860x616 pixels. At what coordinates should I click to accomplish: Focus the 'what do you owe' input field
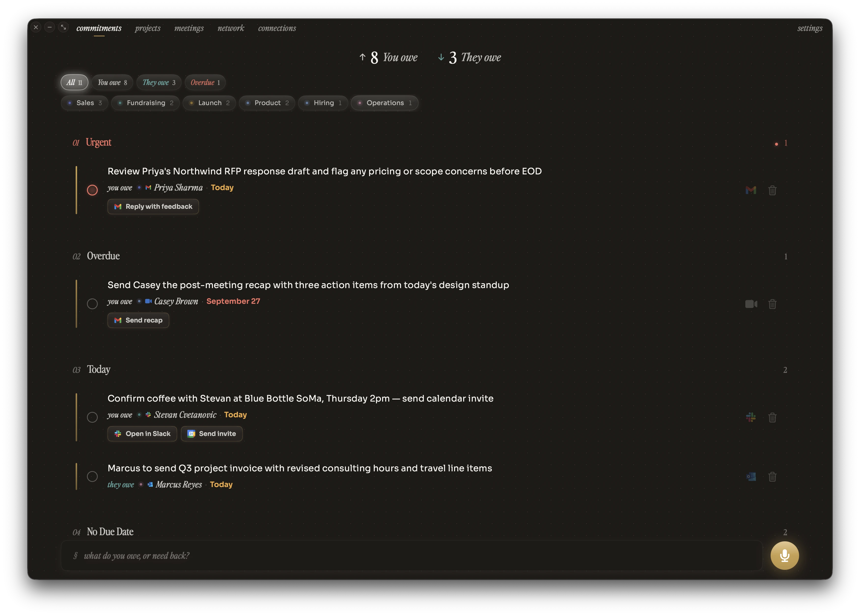point(411,556)
